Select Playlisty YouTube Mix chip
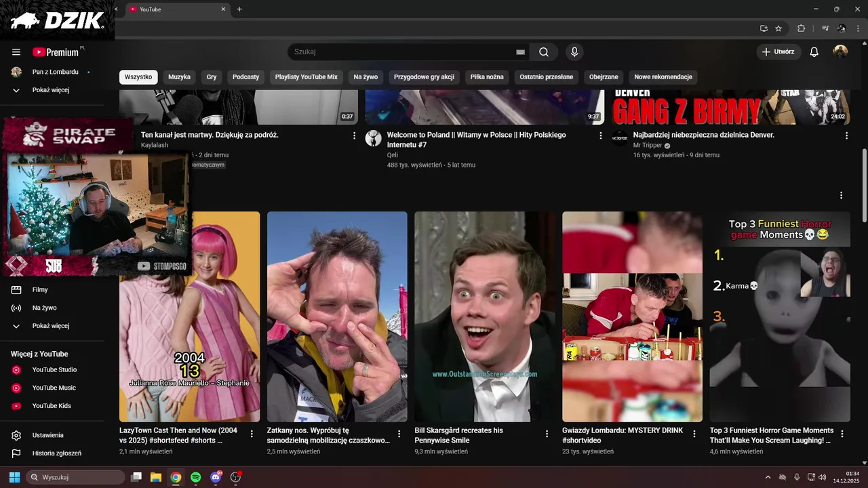The image size is (868, 488). click(307, 77)
